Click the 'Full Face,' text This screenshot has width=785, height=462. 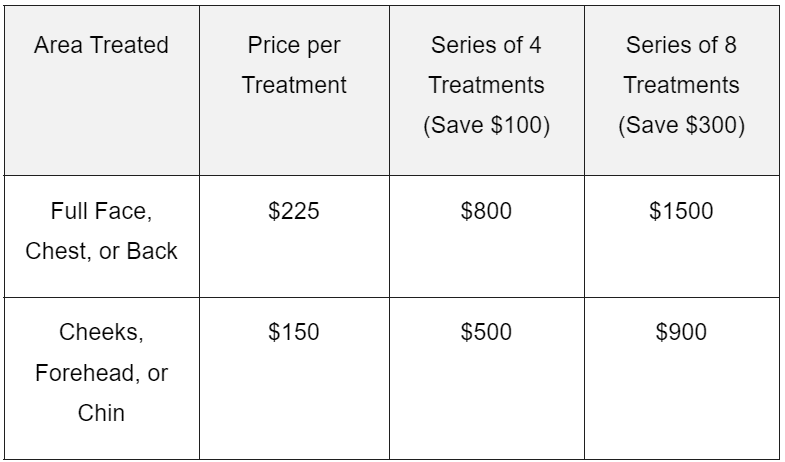(101, 211)
